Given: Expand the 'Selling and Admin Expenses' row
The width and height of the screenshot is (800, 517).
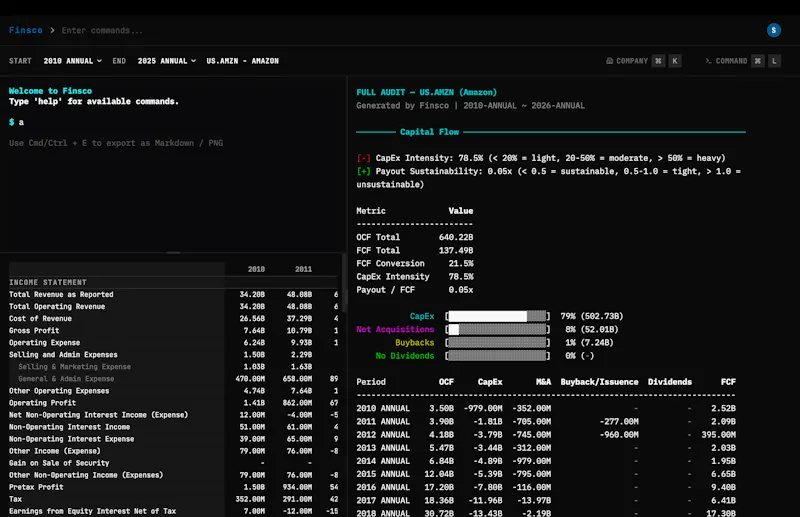Looking at the screenshot, I should pos(173,355).
